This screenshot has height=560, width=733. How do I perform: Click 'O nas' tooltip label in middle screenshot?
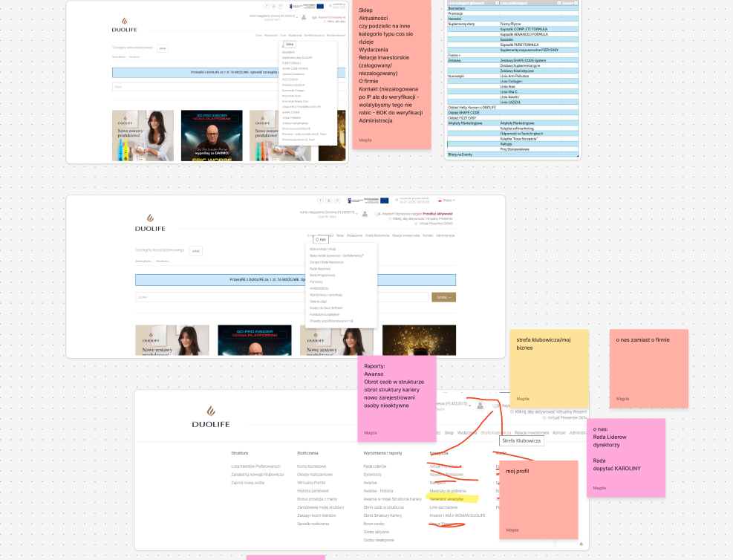321,239
